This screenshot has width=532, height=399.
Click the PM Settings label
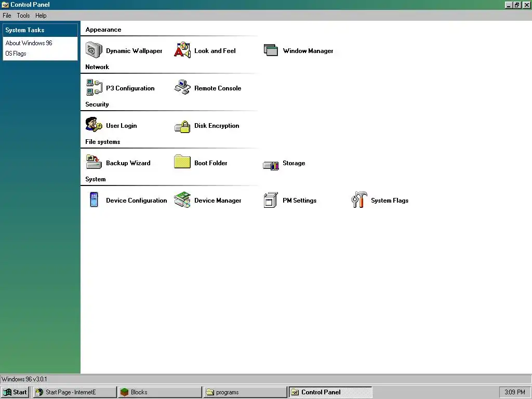tap(299, 200)
